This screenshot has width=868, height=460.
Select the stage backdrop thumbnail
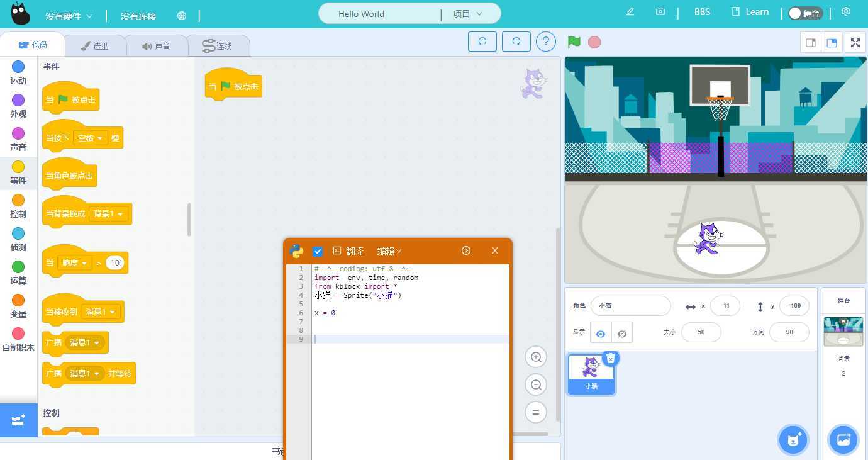click(843, 331)
